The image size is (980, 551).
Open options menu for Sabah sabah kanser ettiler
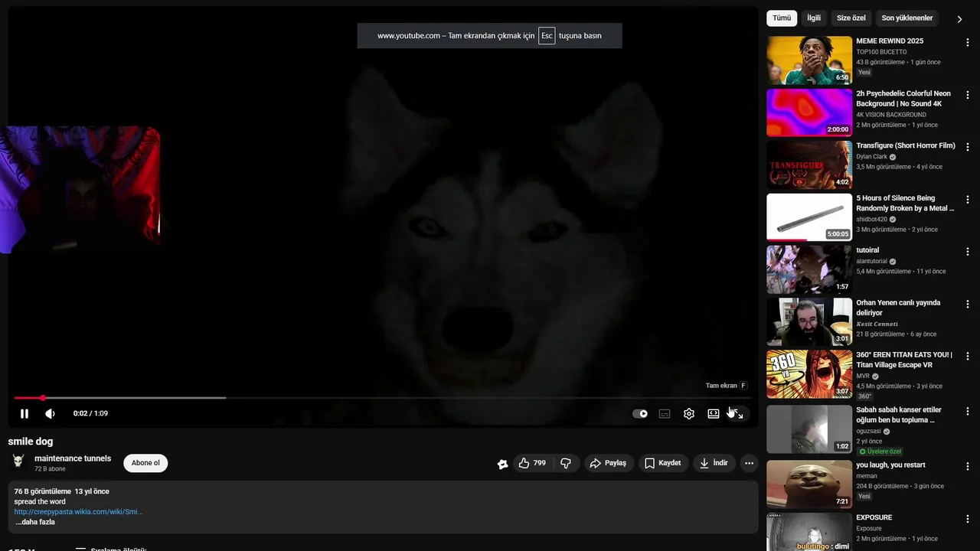click(x=968, y=412)
